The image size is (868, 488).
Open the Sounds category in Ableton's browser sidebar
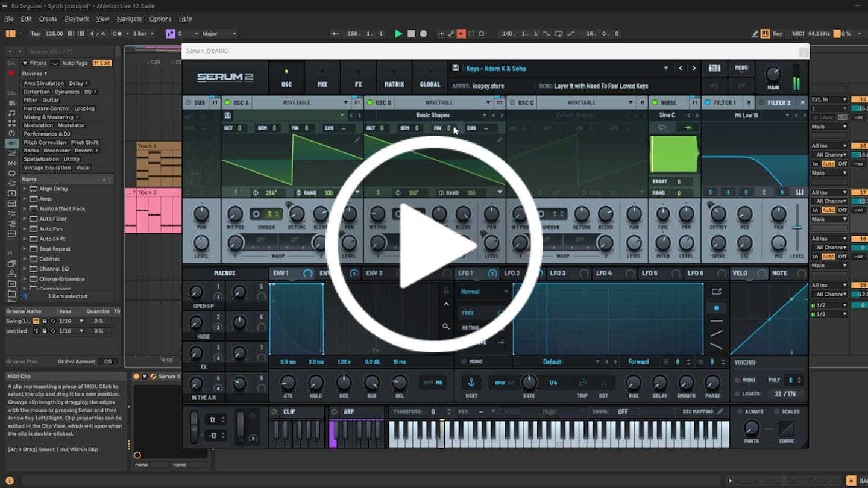11,113
